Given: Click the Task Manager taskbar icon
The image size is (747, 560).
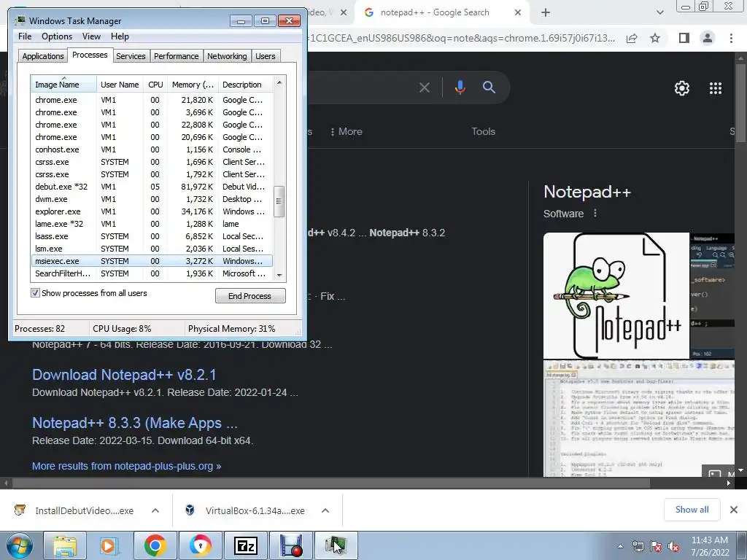Looking at the screenshot, I should [x=336, y=546].
